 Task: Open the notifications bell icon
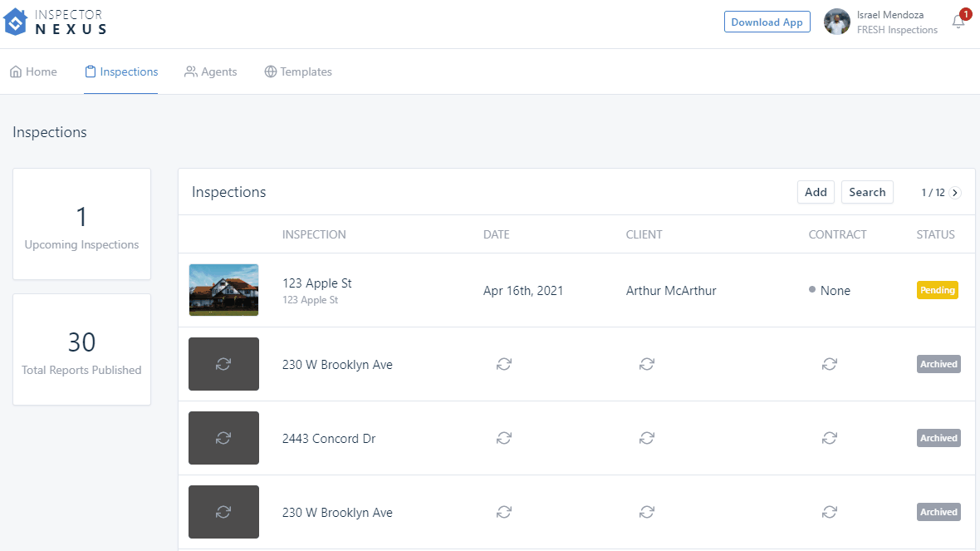pos(958,22)
